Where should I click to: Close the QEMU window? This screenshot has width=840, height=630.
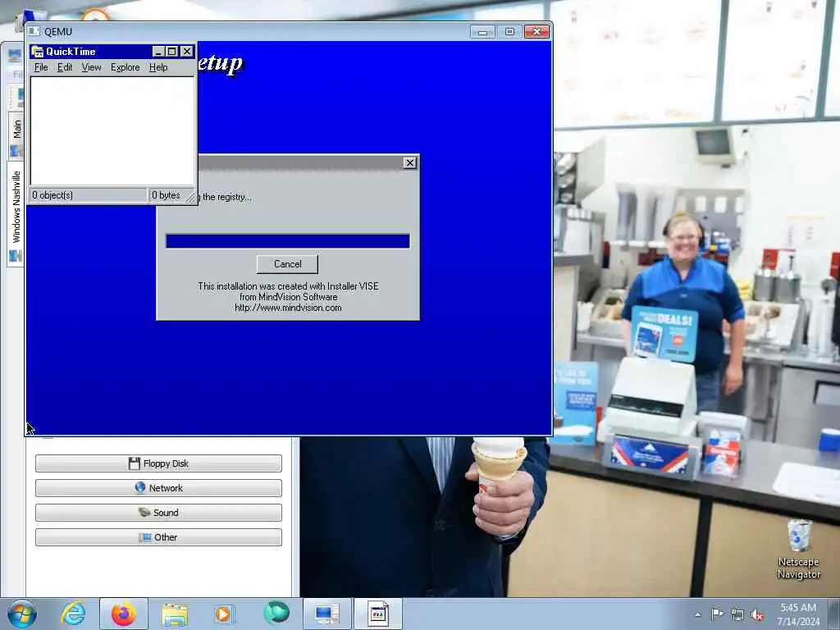click(536, 32)
